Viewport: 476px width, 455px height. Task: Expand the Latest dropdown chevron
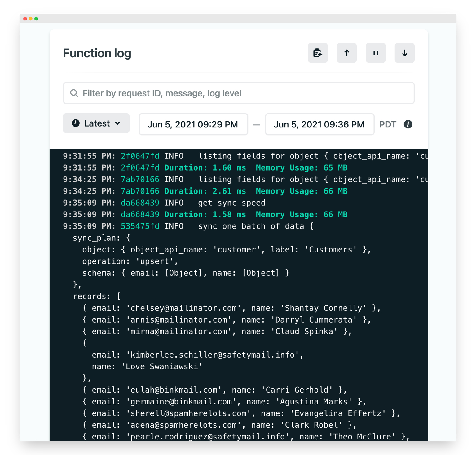[x=118, y=123]
